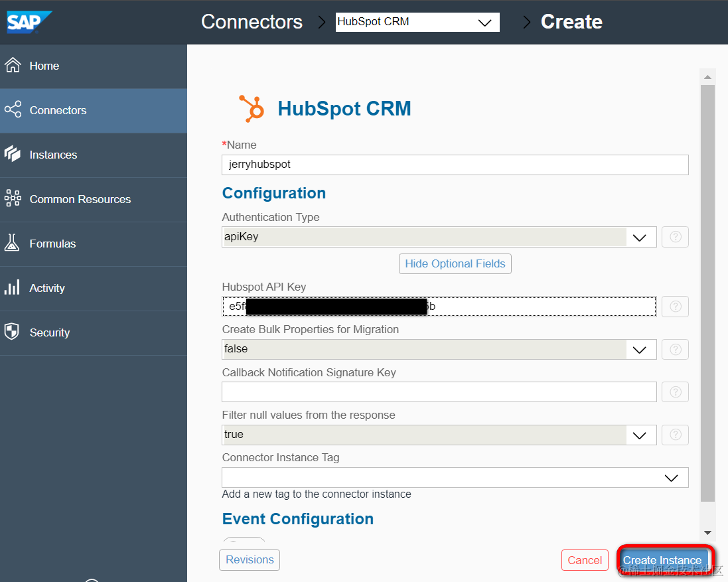This screenshot has height=582, width=728.
Task: Click the SAP logo
Action: click(29, 22)
